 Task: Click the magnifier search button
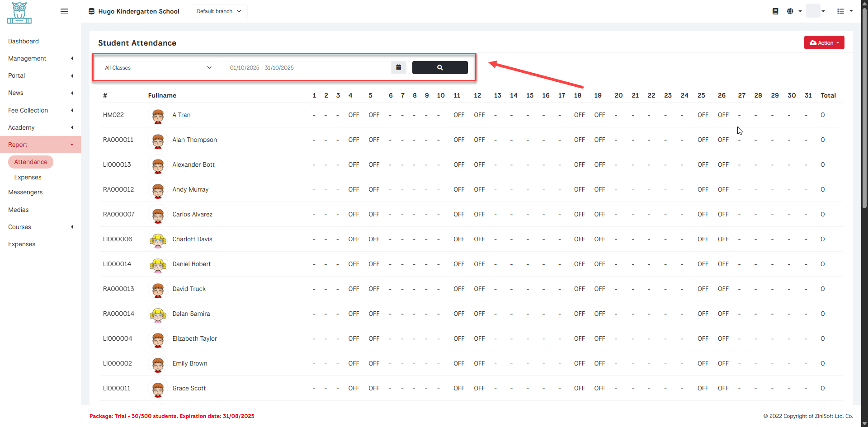point(439,67)
